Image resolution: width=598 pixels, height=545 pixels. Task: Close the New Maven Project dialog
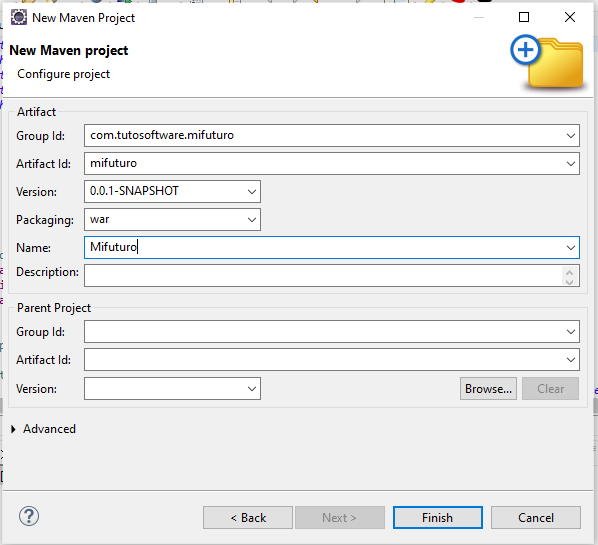click(x=570, y=17)
